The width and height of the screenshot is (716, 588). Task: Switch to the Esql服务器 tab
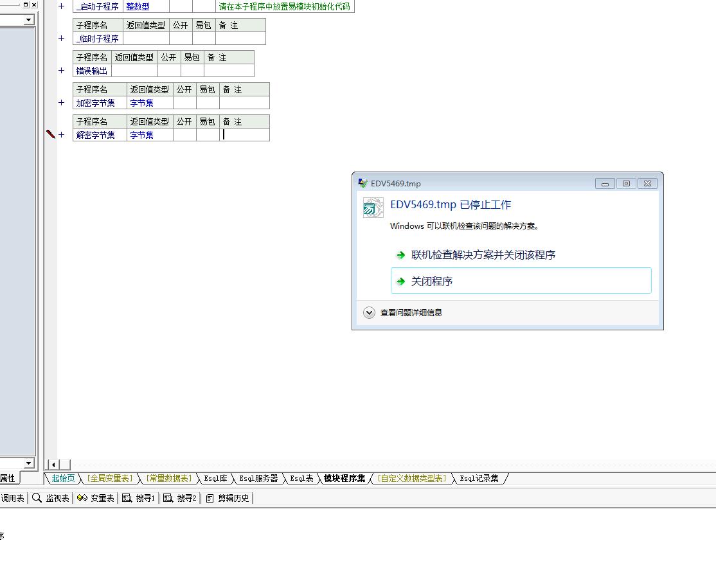pos(258,478)
